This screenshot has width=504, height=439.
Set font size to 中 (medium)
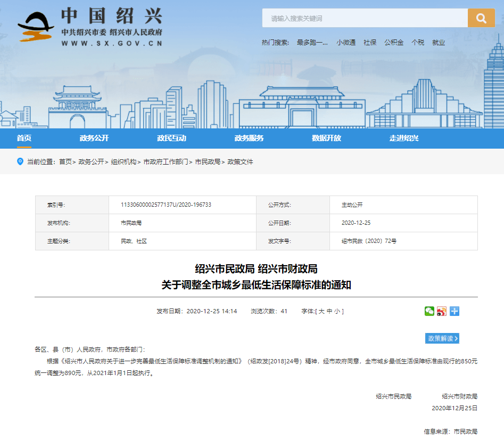pyautogui.click(x=329, y=311)
